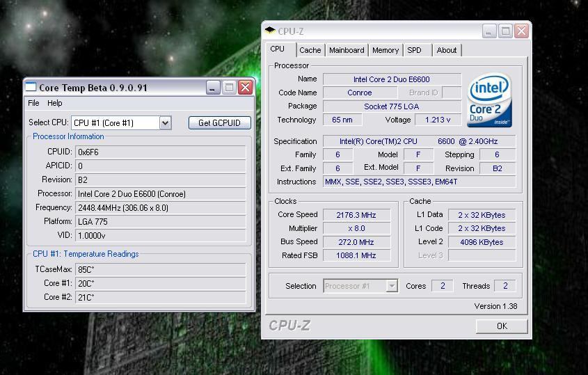Click the Name field Intel Core 2 Duo E6600
Viewport: 588px width, 375px height.
pyautogui.click(x=392, y=79)
